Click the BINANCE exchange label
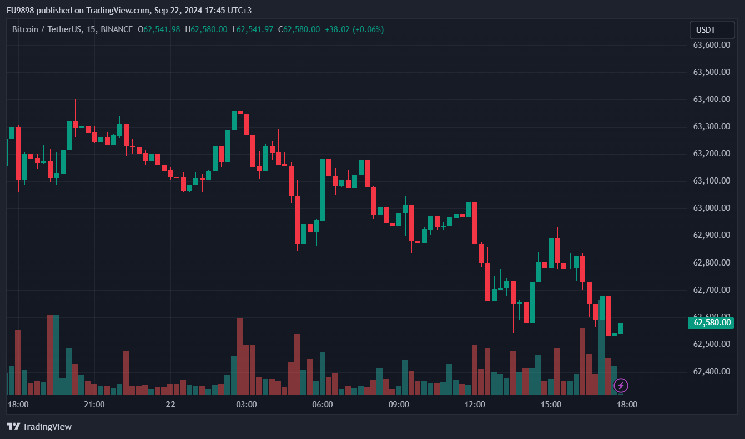This screenshot has height=439, width=745. (115, 30)
